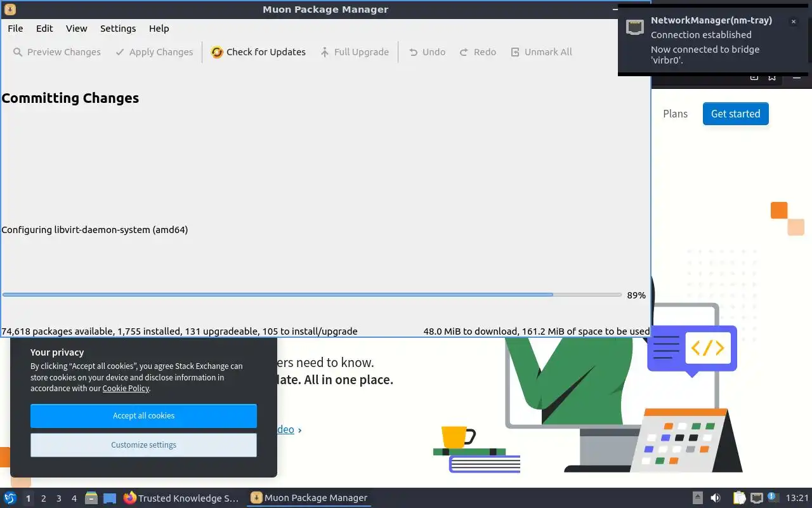This screenshot has height=508, width=812.
Task: Click Unmark All in the toolbar
Action: click(541, 52)
